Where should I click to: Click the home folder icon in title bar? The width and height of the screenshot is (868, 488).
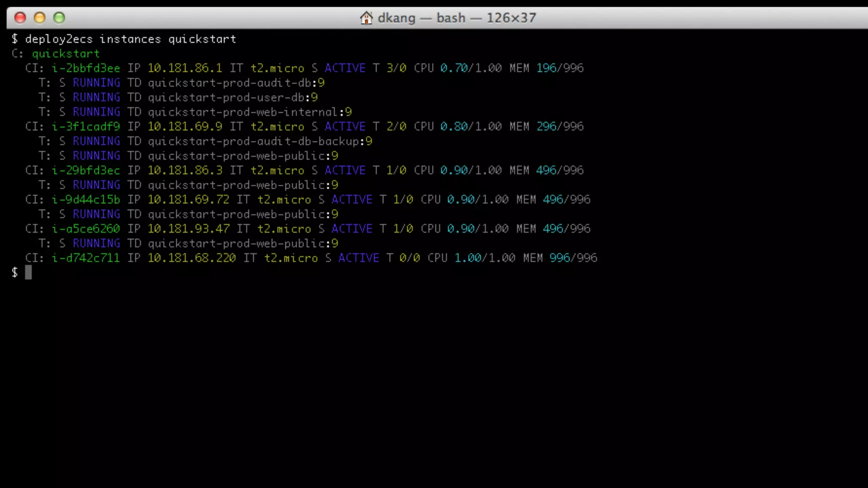(x=366, y=18)
